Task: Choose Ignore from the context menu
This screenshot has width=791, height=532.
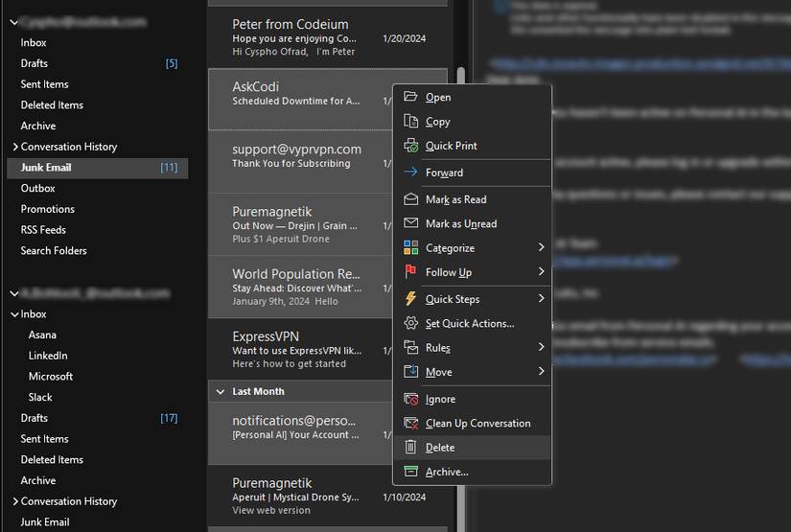Action: [x=440, y=399]
